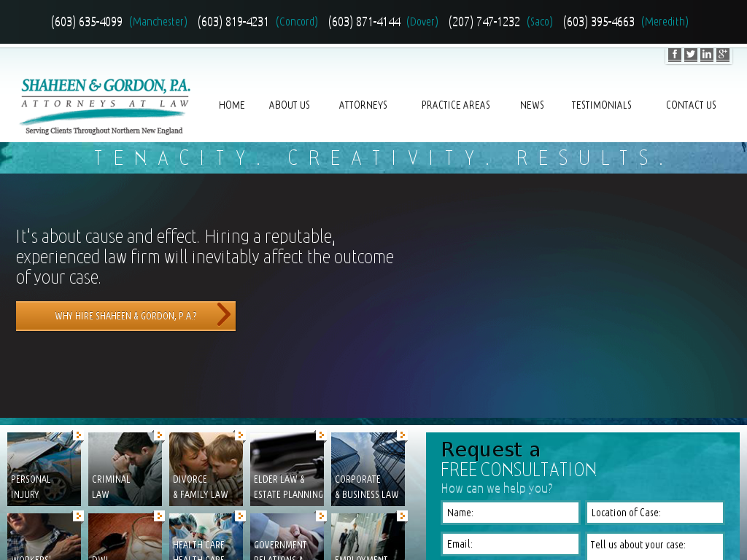Open the Personal Injury practice thumbnail

pyautogui.click(x=44, y=469)
